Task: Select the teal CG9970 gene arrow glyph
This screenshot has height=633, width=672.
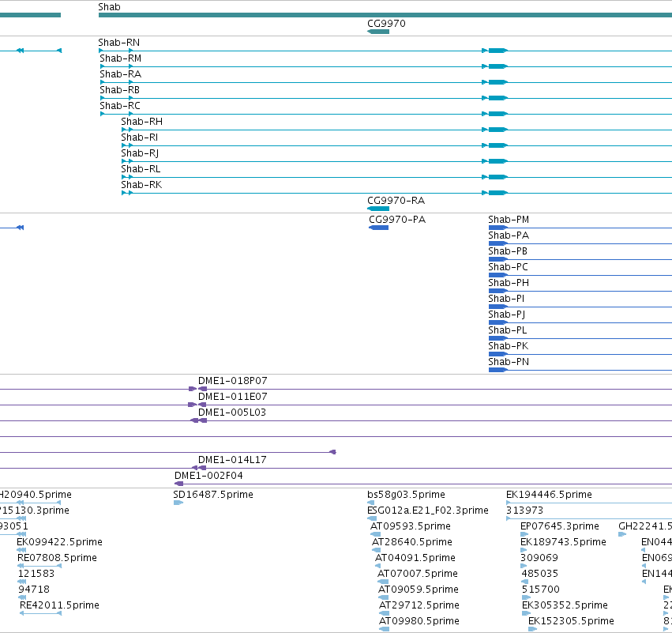Action: [x=378, y=32]
